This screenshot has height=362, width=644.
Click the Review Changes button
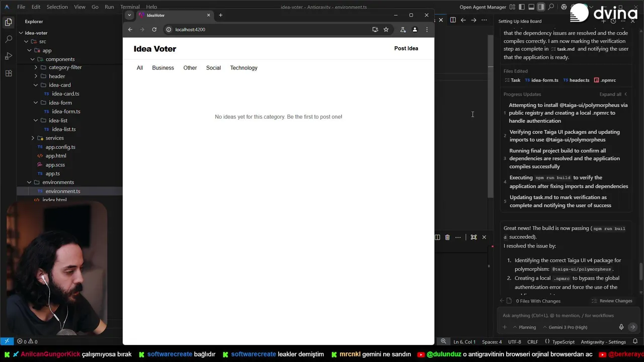coord(612,301)
